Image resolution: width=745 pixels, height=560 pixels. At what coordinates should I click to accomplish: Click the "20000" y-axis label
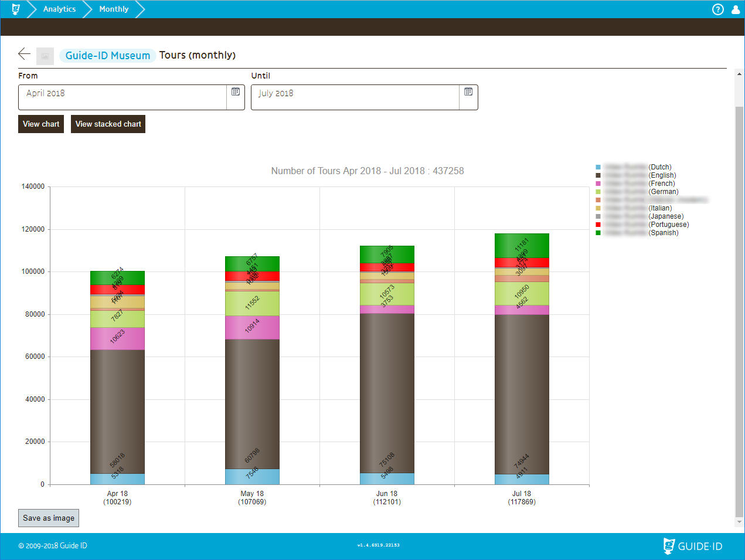tap(35, 442)
